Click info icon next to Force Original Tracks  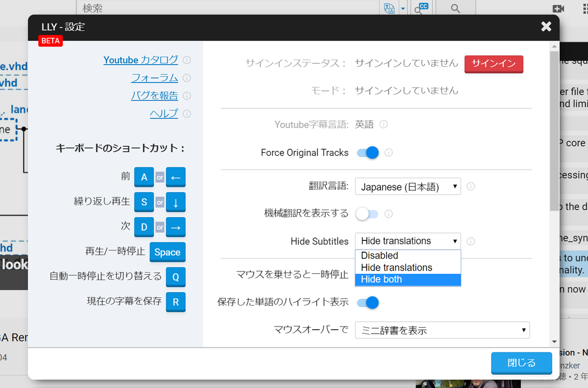click(388, 153)
